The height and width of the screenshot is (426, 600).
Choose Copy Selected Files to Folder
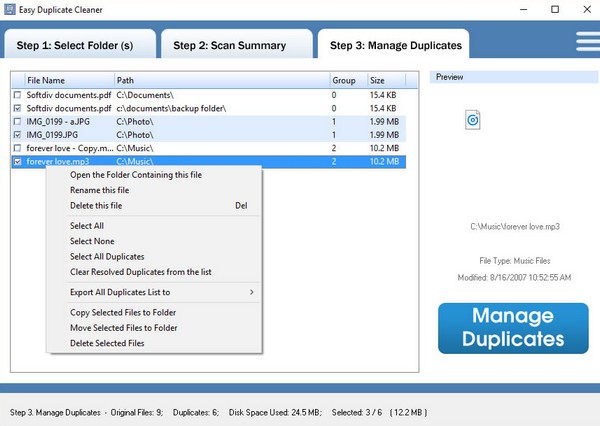click(154, 312)
